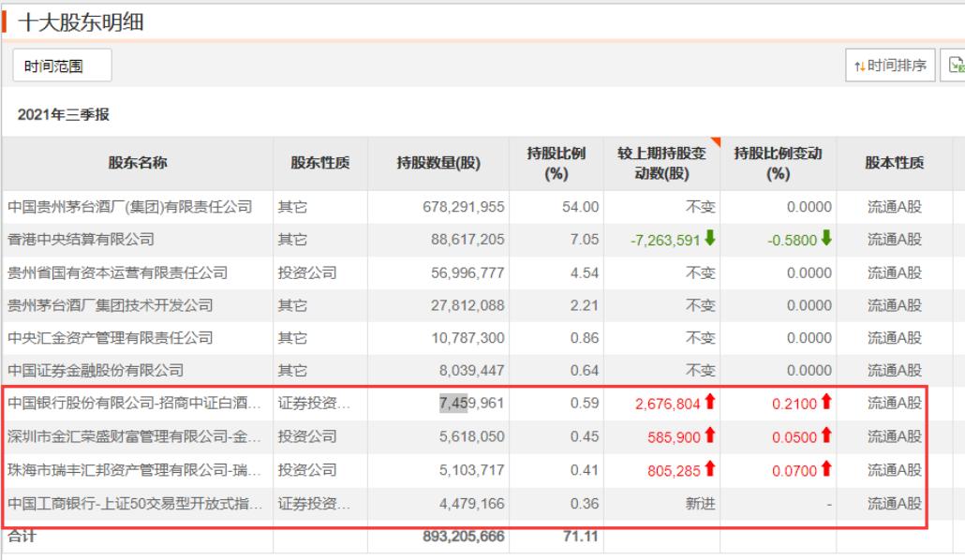Click the green down arrow beside -0.5800
The image size is (965, 560).
pos(826,238)
